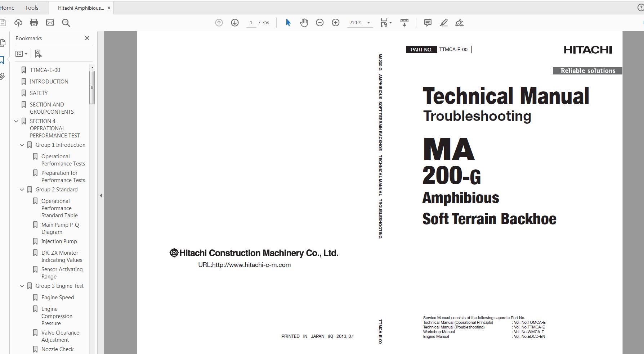Open Preparation for Performance Tests bookmark

63,177
